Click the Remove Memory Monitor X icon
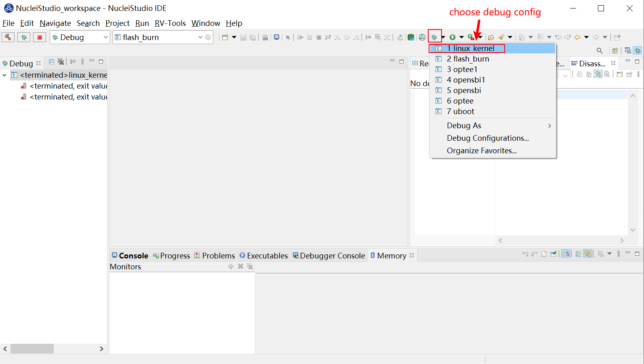Image resolution: width=644 pixels, height=364 pixels. click(240, 266)
